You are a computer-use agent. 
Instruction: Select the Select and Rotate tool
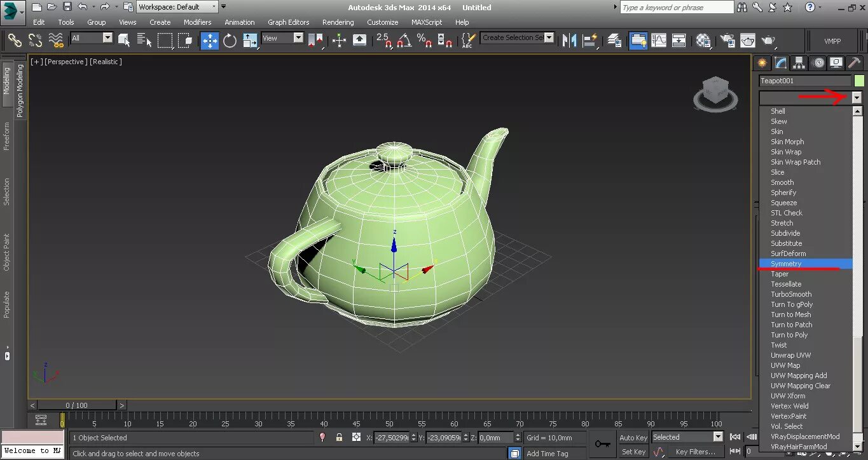230,41
